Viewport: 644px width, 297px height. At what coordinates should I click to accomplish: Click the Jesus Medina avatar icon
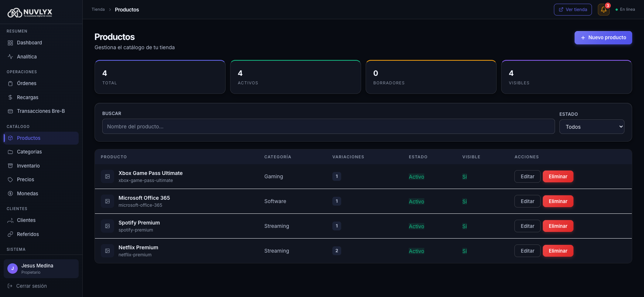pos(13,269)
